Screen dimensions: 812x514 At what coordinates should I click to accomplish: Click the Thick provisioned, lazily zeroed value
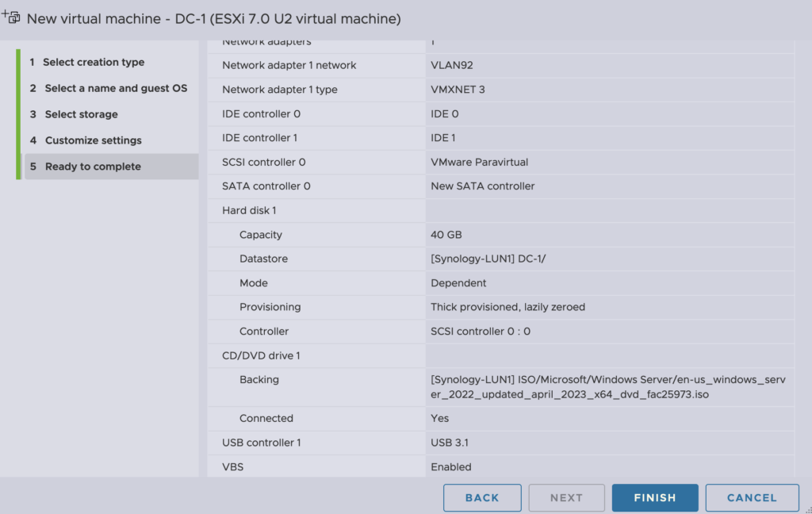click(507, 307)
